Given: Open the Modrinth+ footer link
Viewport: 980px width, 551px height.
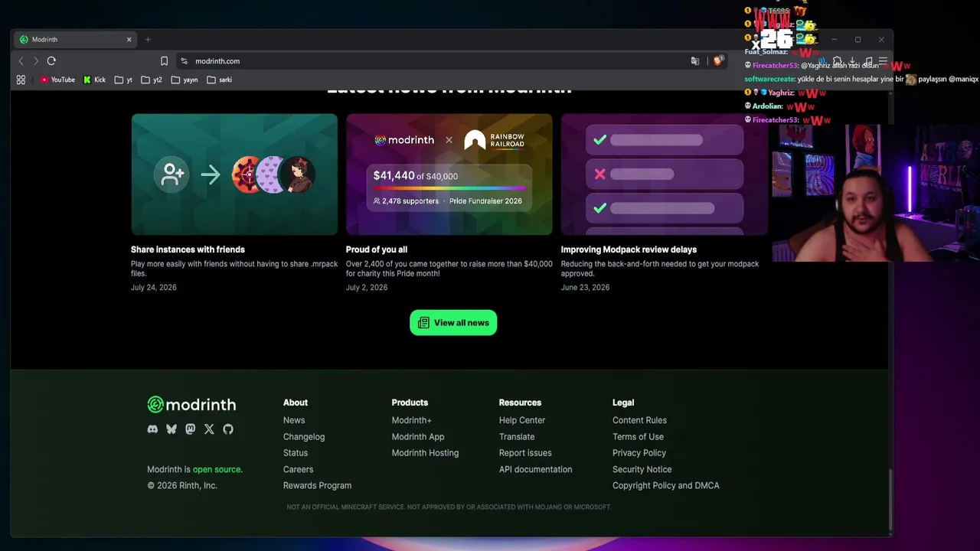Looking at the screenshot, I should click(412, 420).
